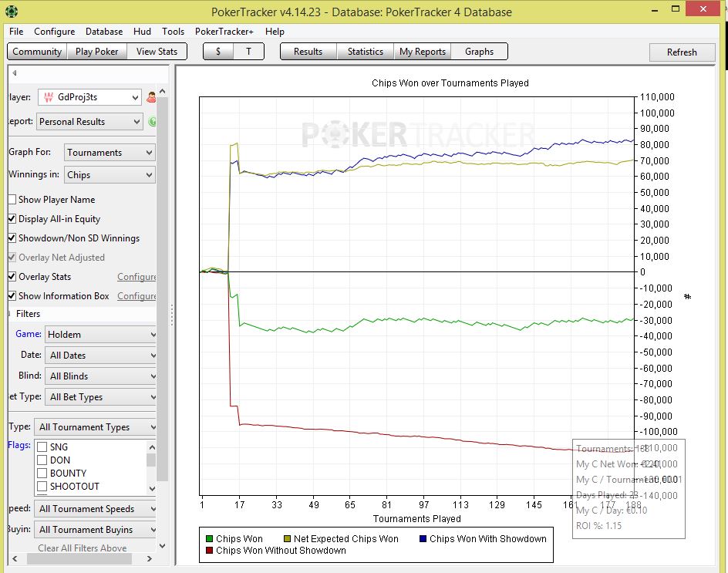Open the File menu
728x573 pixels.
[x=16, y=32]
